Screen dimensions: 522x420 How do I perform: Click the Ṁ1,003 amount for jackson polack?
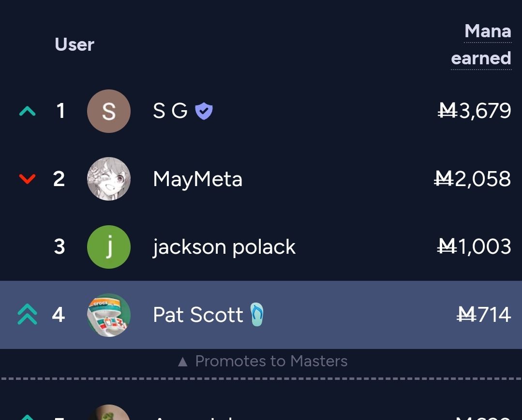click(474, 247)
